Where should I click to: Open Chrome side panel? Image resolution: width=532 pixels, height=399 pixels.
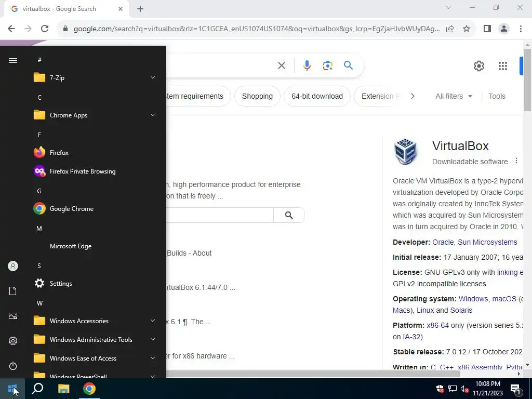click(487, 29)
